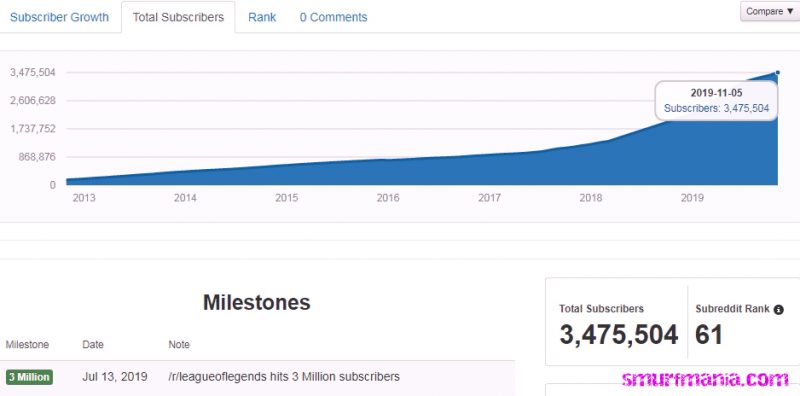Click the 3 Million milestone badge
This screenshot has width=800, height=396.
coord(29,378)
